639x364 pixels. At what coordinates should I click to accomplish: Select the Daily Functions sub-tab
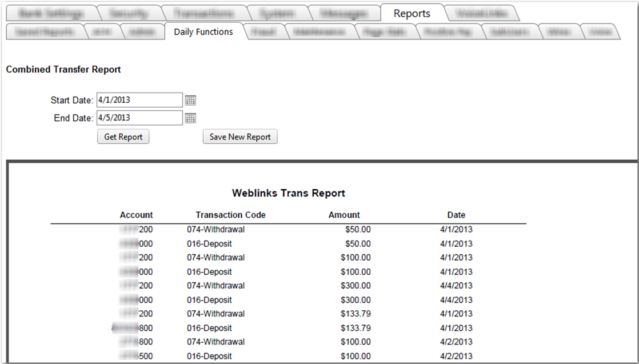coord(203,32)
